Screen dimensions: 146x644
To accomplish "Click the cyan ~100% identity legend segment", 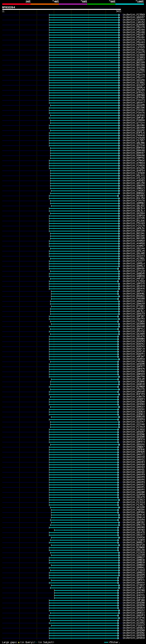I will (130, 4).
